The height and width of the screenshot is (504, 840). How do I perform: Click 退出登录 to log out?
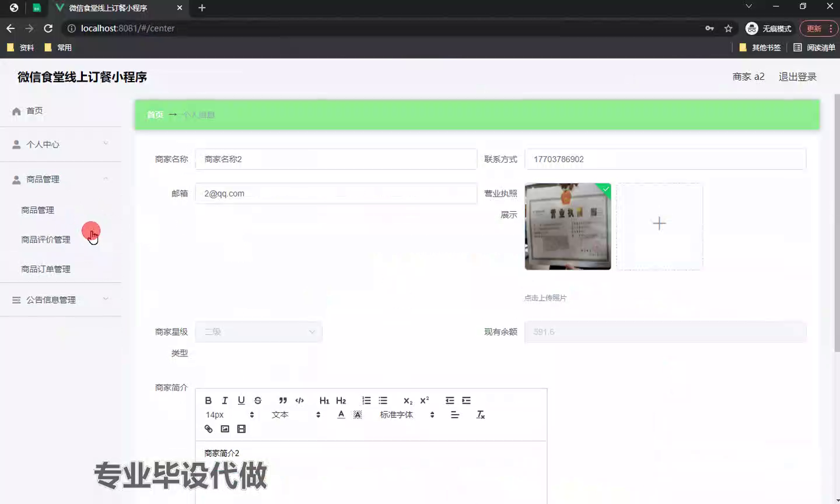(797, 77)
